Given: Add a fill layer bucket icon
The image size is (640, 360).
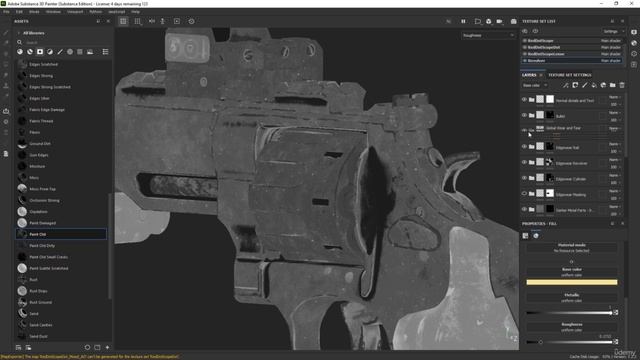Looking at the screenshot, I should [x=594, y=85].
